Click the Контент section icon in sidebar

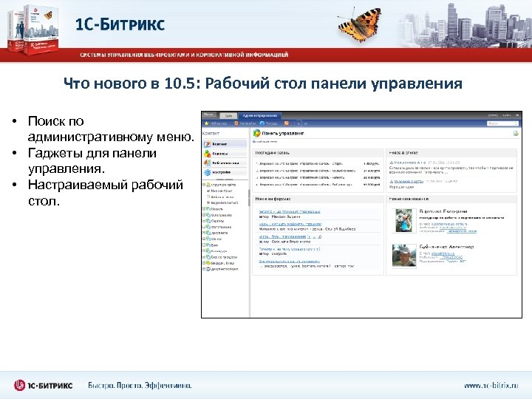pyautogui.click(x=207, y=144)
